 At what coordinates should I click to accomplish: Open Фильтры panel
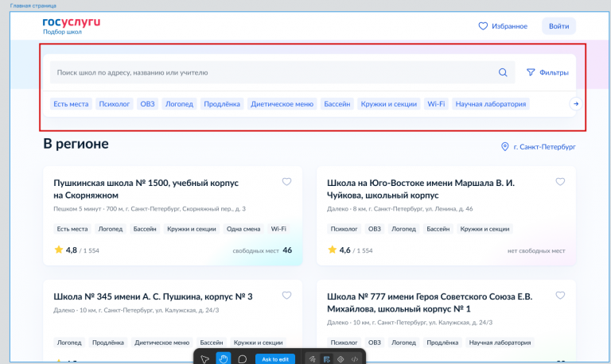pyautogui.click(x=547, y=72)
